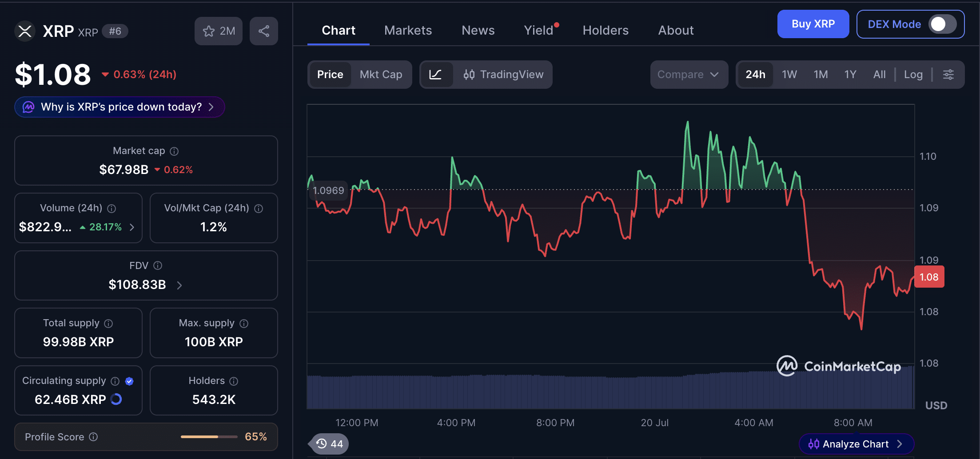Open the Compare dropdown
The image size is (980, 459).
point(689,75)
